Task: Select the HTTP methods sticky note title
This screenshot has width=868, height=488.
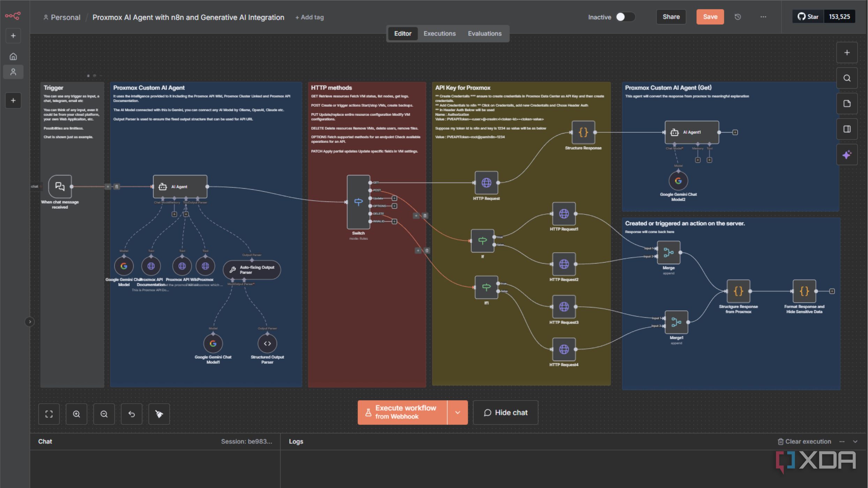Action: [x=331, y=87]
